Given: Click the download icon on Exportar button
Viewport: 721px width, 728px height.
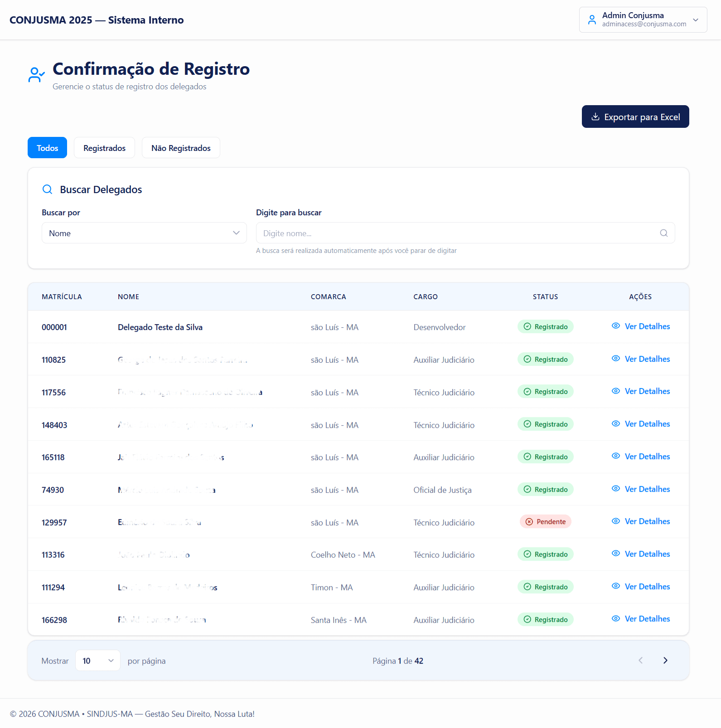Looking at the screenshot, I should pyautogui.click(x=595, y=117).
